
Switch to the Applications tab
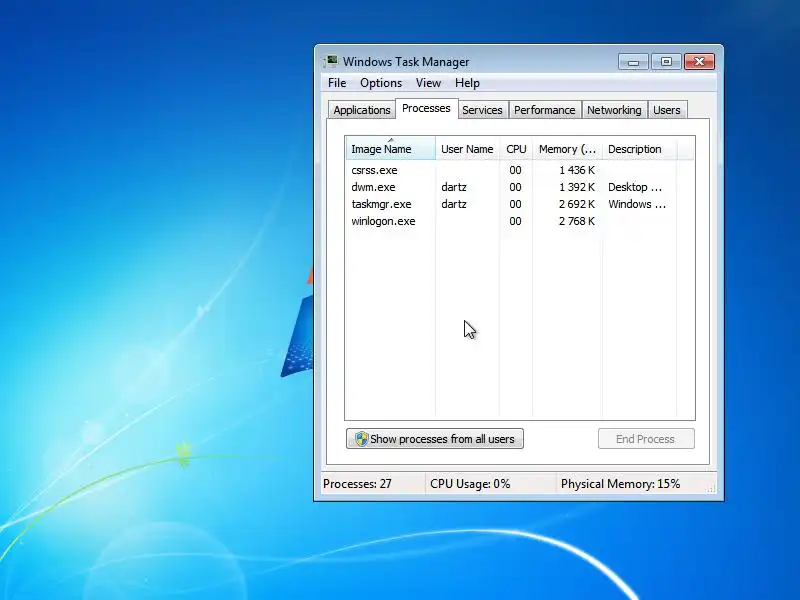click(x=362, y=110)
